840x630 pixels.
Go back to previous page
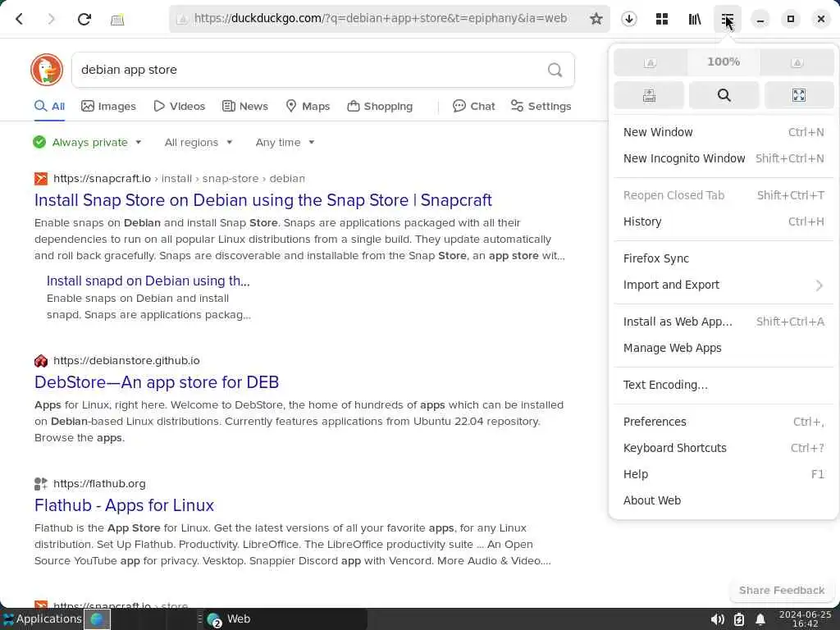point(20,20)
